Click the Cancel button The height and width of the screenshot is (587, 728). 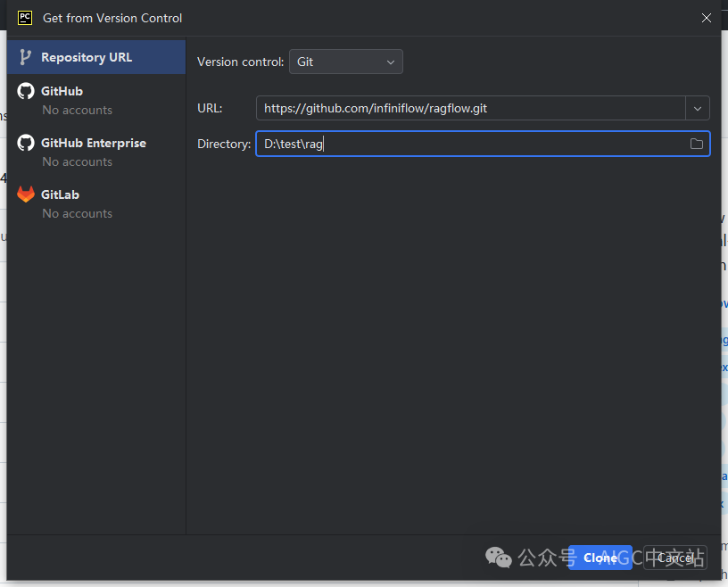point(675,558)
